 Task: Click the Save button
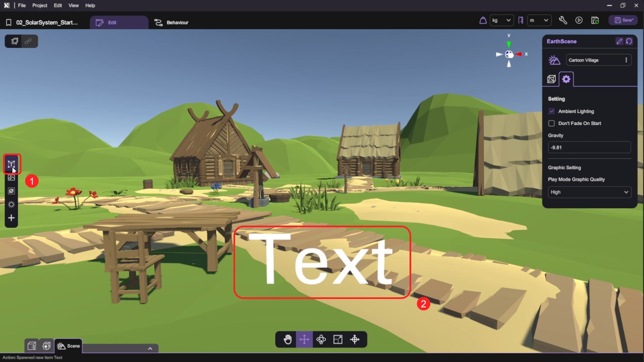[x=624, y=20]
